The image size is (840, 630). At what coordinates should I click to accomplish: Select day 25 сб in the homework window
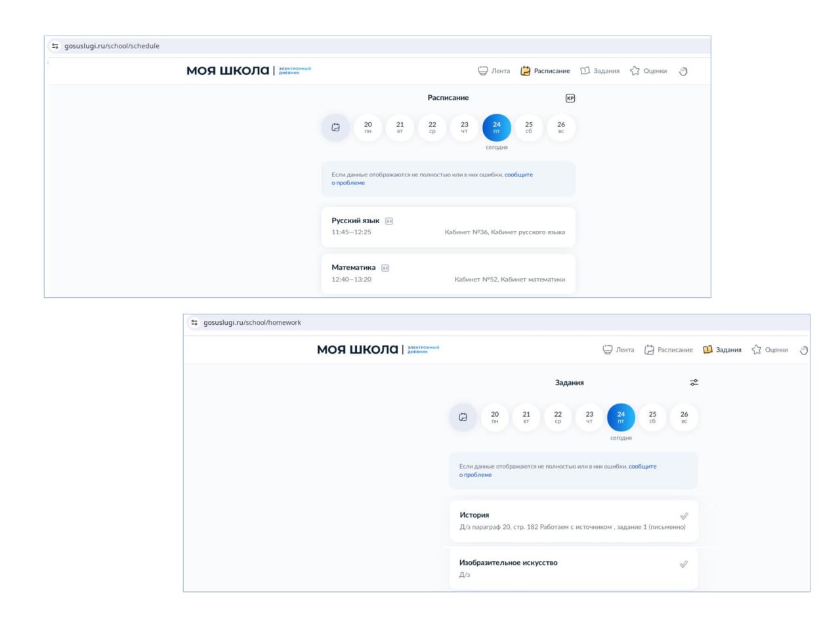click(x=652, y=417)
